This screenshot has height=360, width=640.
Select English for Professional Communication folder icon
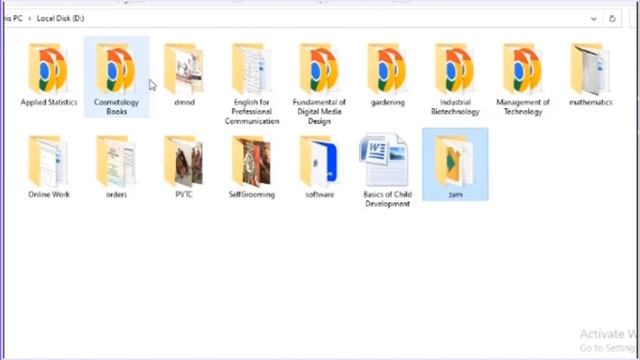[x=252, y=69]
